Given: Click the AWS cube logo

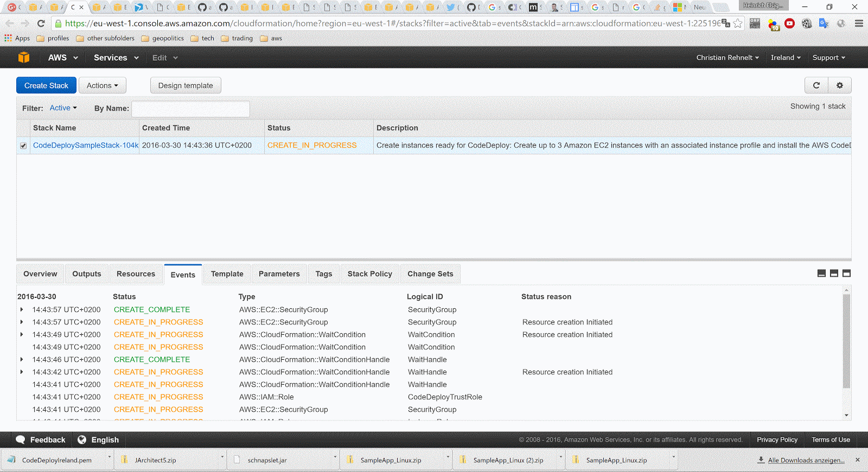Looking at the screenshot, I should coord(24,58).
